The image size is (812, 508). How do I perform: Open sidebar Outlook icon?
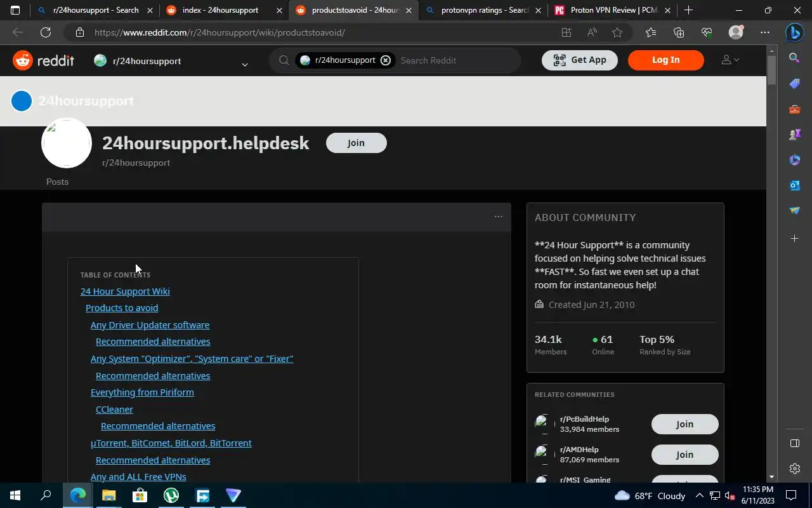(x=794, y=185)
